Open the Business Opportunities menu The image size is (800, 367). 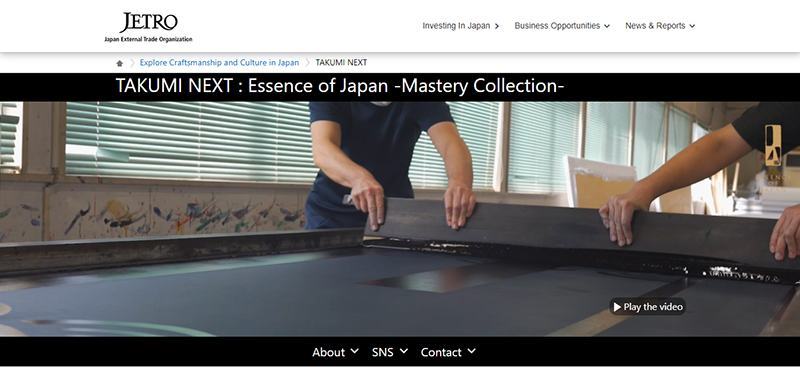557,26
